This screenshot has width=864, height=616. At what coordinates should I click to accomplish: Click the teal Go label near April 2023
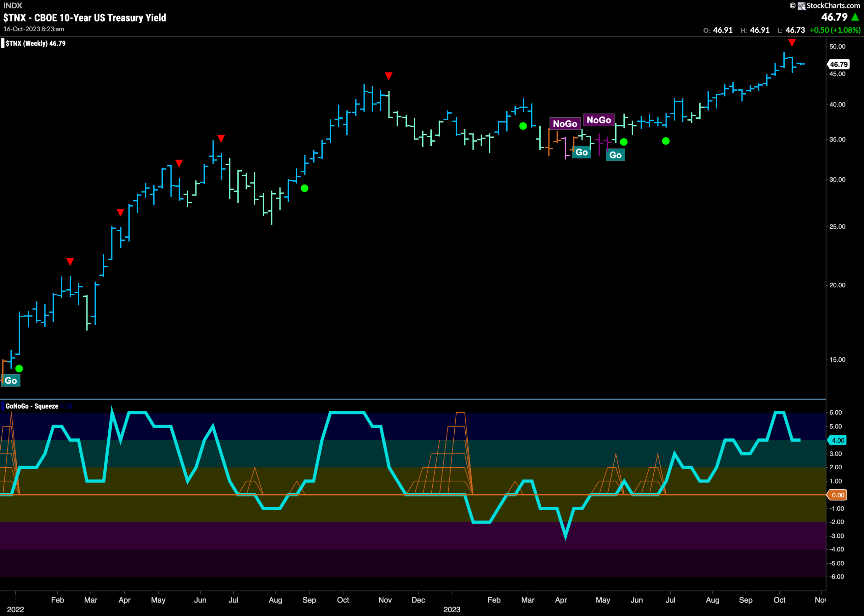pos(582,152)
